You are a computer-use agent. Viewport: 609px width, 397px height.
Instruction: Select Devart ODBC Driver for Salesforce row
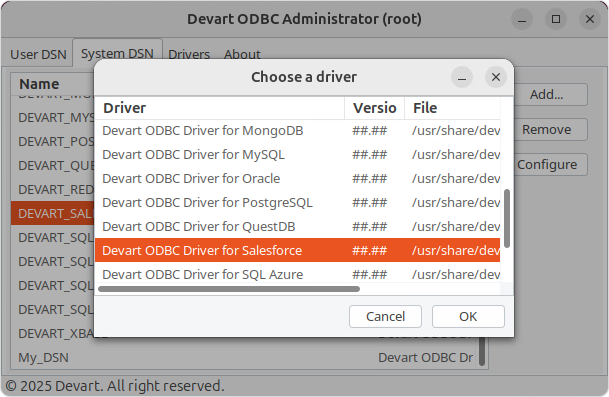tap(298, 251)
